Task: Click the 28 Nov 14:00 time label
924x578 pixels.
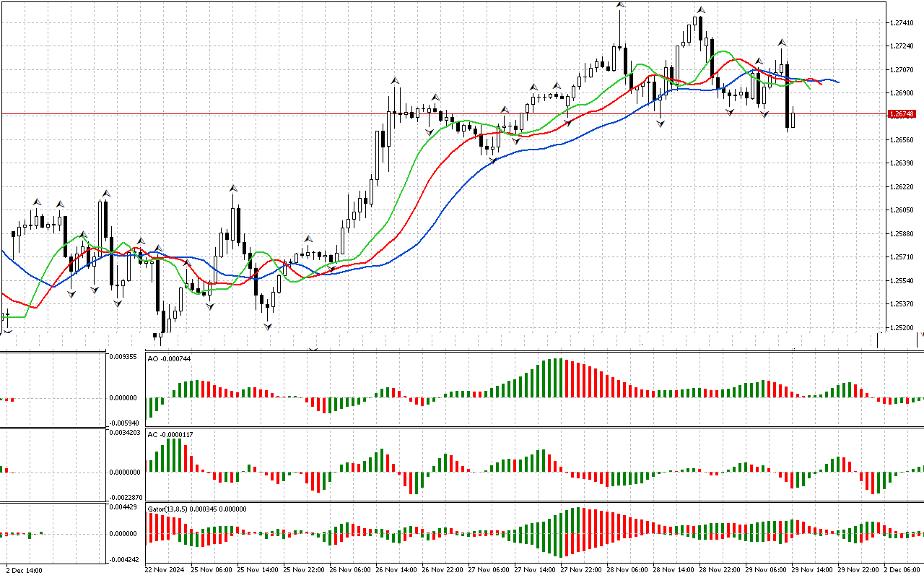Action: pyautogui.click(x=675, y=569)
